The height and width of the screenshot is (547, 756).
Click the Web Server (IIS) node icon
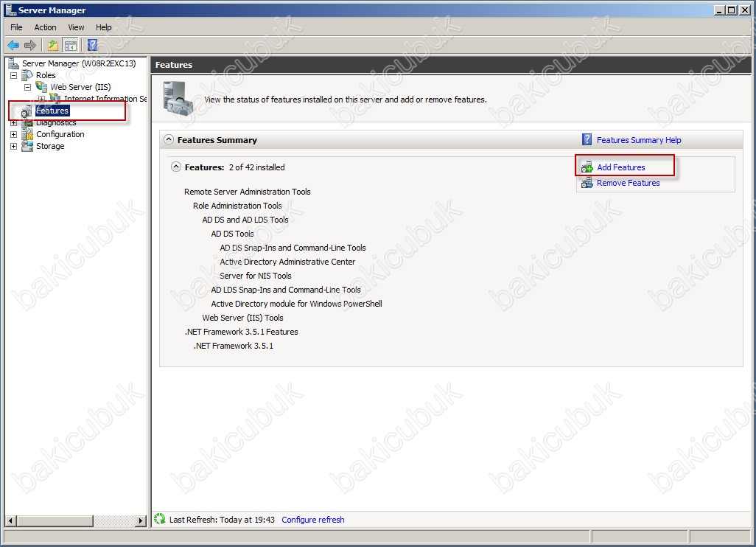42,87
